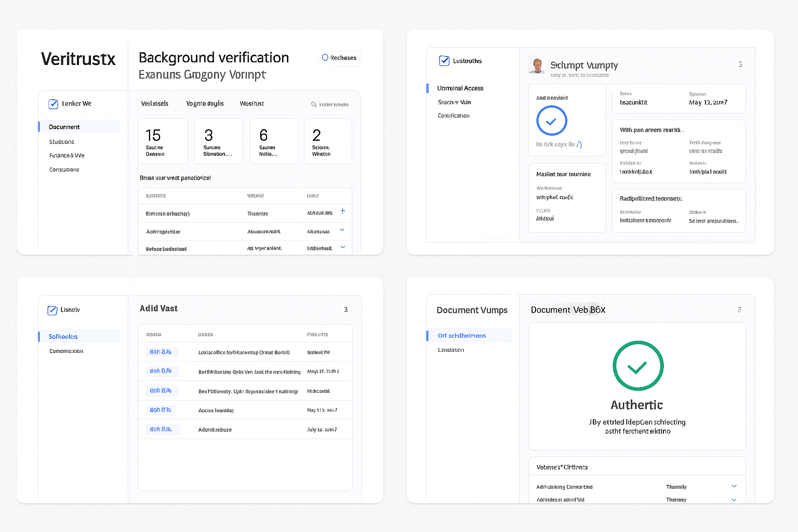Click the doh 8.7% progress badge
The width and height of the screenshot is (798, 532).
[x=161, y=409]
